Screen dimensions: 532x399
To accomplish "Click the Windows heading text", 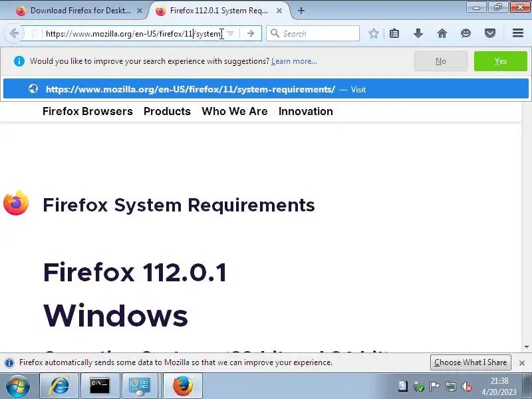I will [115, 316].
